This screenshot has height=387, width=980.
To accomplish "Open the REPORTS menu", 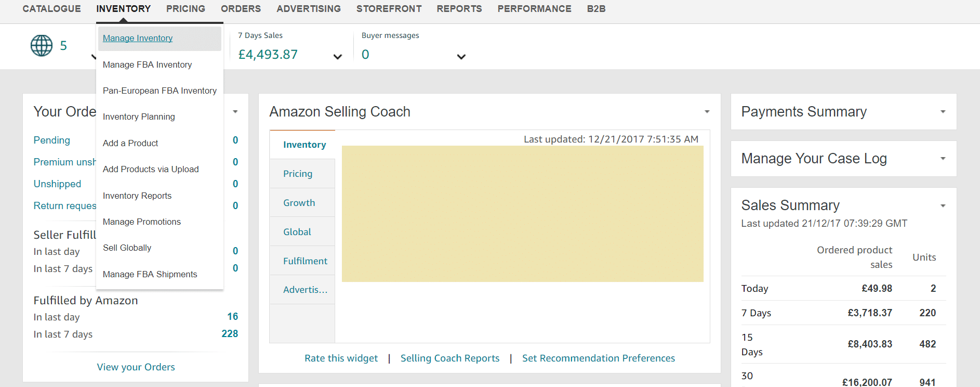I will [x=459, y=9].
